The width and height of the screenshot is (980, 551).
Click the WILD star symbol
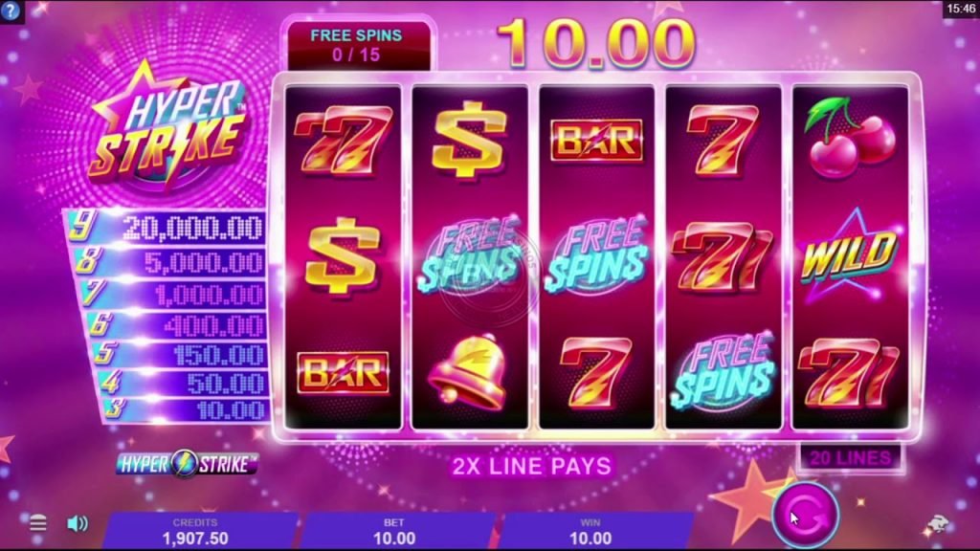tap(850, 254)
